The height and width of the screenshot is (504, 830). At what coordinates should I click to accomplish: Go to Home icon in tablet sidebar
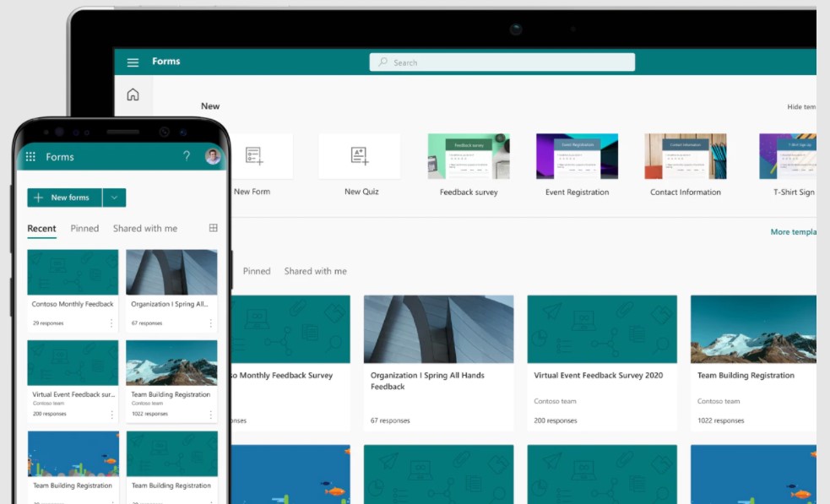pos(133,95)
